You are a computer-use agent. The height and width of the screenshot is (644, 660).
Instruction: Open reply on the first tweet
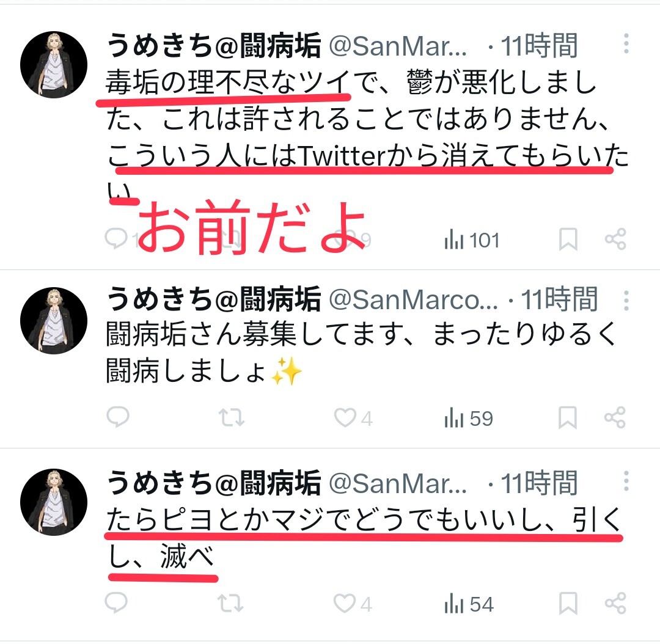tap(116, 239)
